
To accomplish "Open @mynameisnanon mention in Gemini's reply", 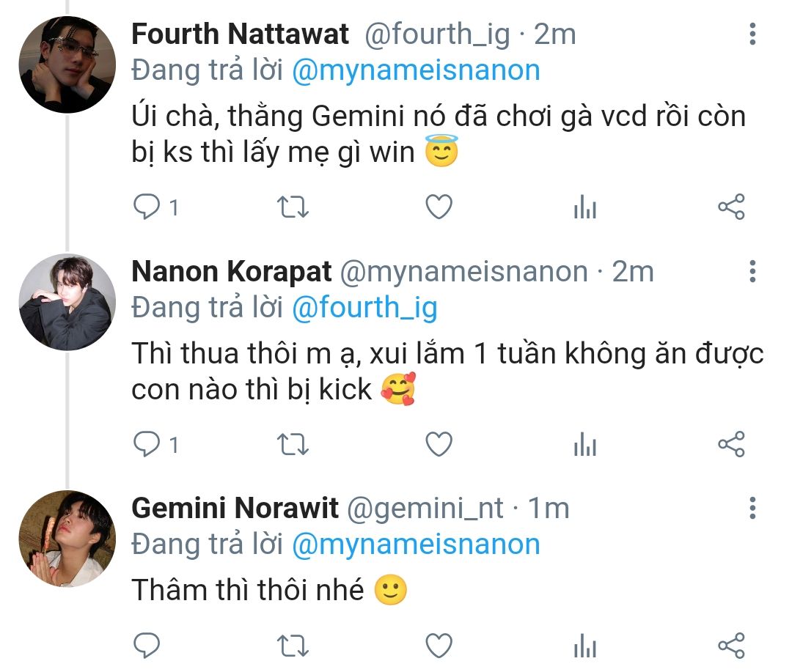I will pos(417,544).
